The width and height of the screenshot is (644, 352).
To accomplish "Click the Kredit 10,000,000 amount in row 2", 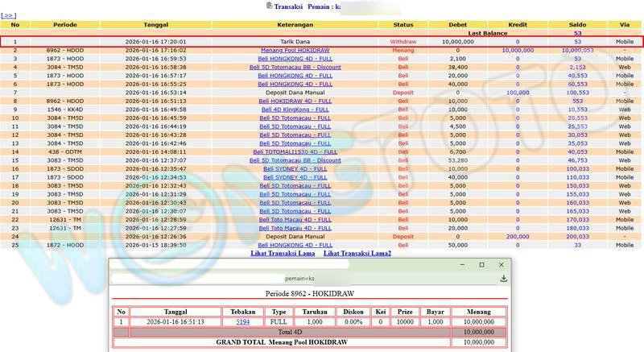I will pos(518,50).
